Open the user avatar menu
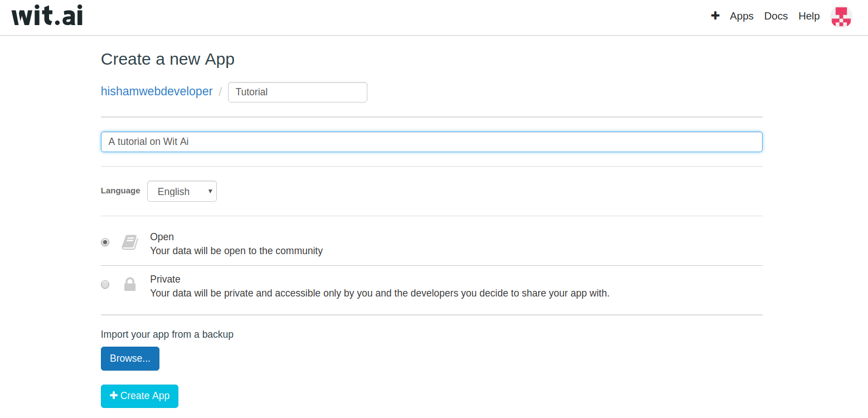Image resolution: width=868 pixels, height=418 pixels. tap(841, 17)
